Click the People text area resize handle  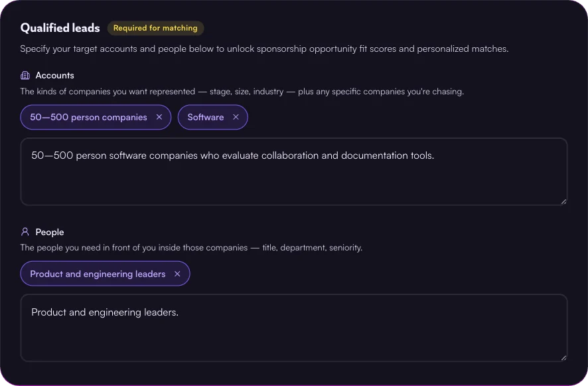[x=563, y=358]
